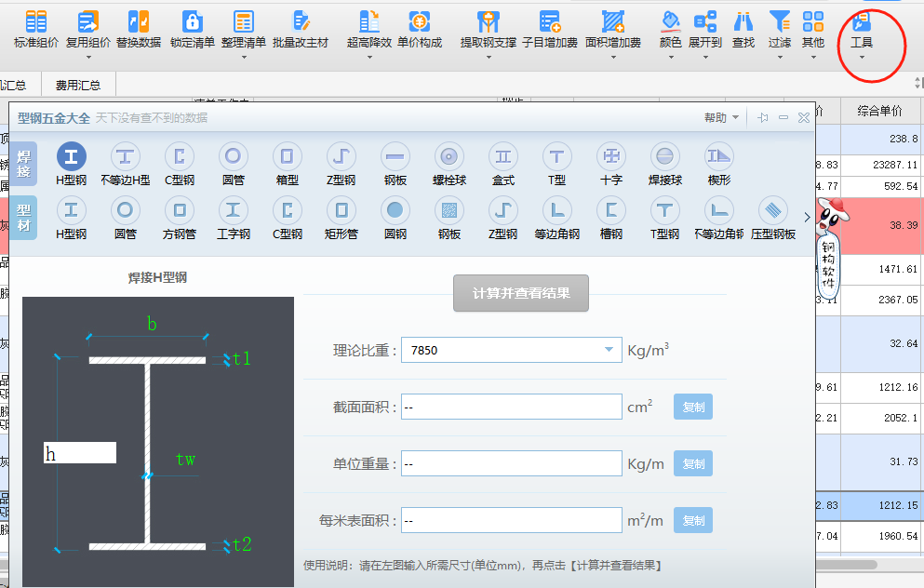924x588 pixels.
Task: Switch to 型材 category tab
Action: (x=23, y=218)
